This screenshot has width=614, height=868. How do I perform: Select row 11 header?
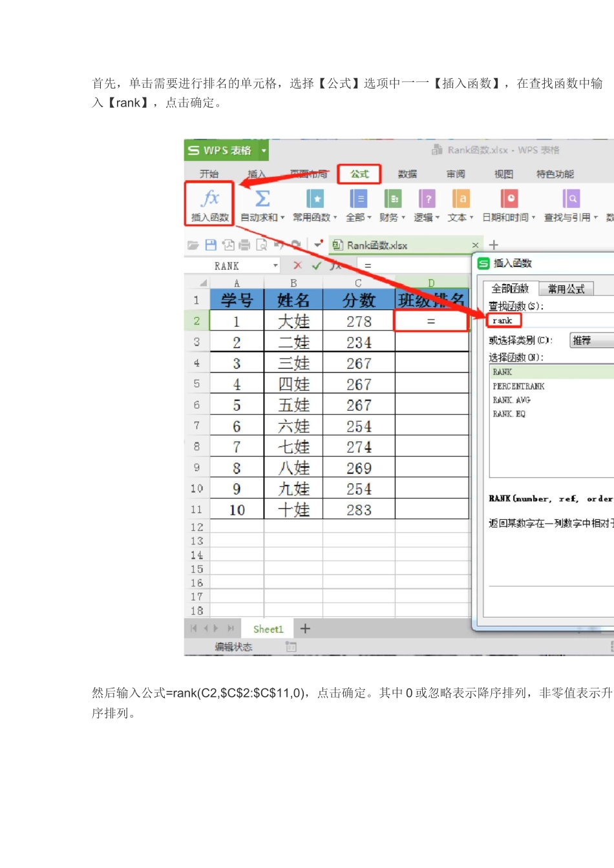click(197, 510)
